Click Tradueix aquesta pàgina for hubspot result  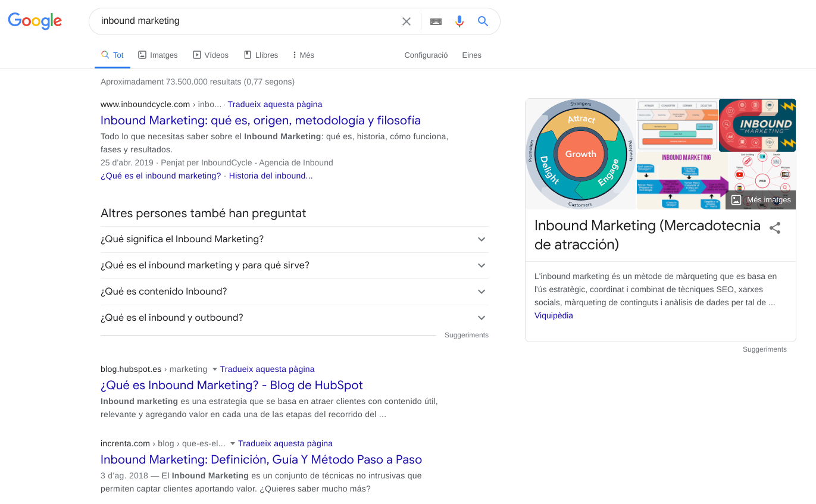(x=267, y=369)
